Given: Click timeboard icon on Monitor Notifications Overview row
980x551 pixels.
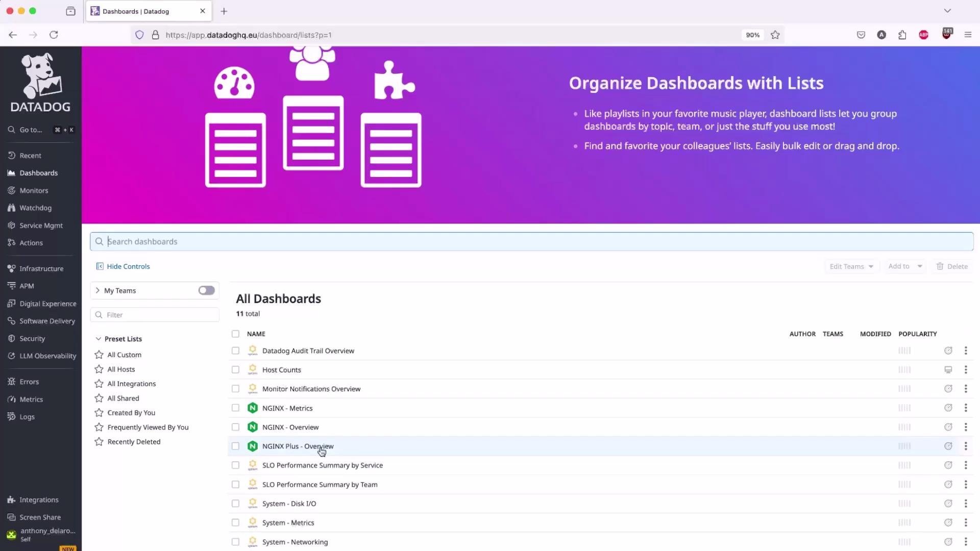Looking at the screenshot, I should click(x=948, y=389).
